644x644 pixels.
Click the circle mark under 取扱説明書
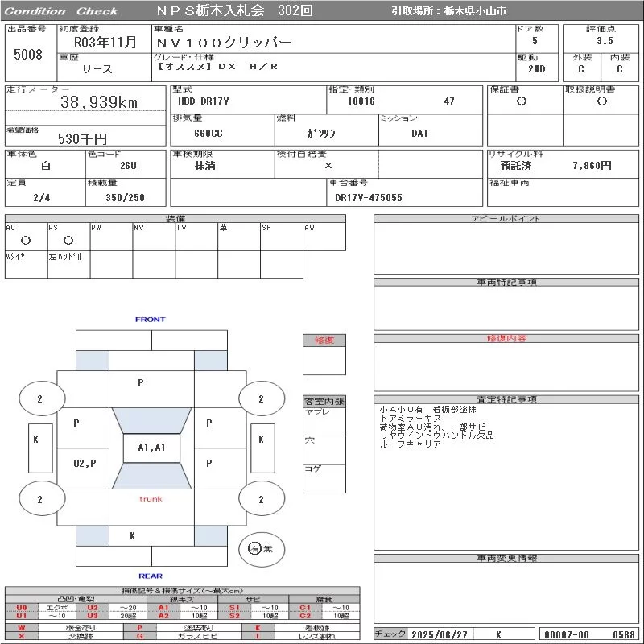click(x=602, y=101)
